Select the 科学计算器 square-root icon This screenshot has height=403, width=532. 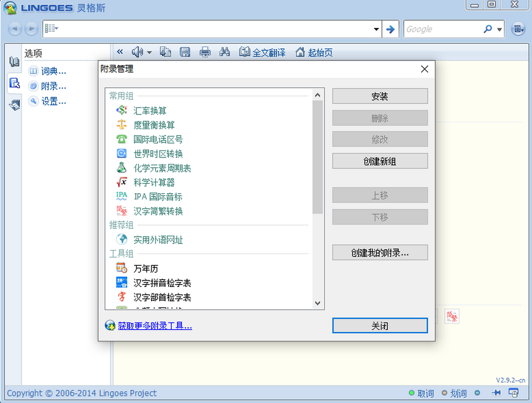tap(121, 182)
